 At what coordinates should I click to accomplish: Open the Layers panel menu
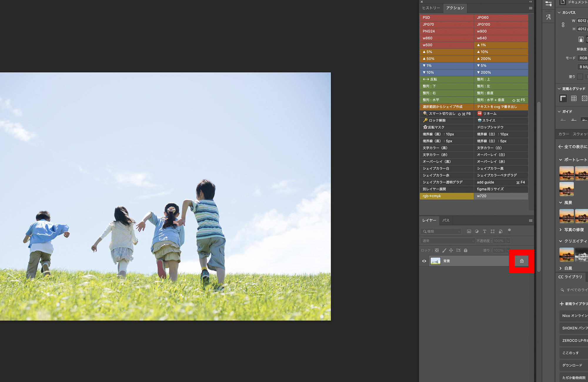click(x=530, y=220)
